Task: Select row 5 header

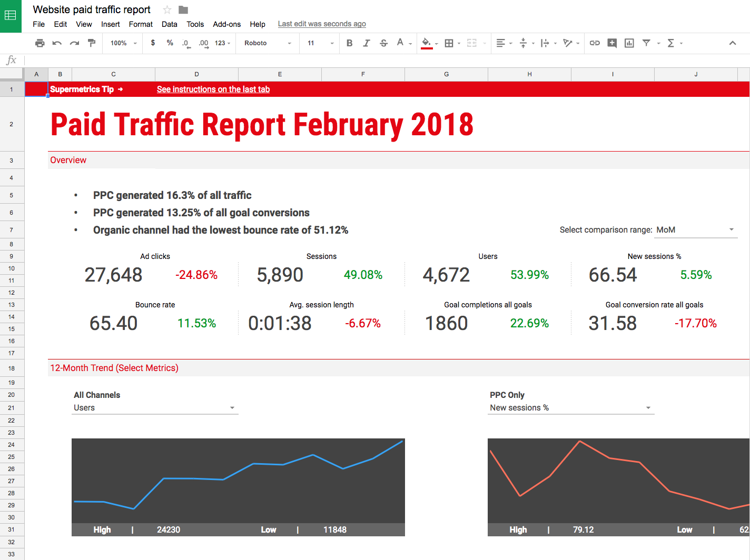Action: (x=12, y=195)
